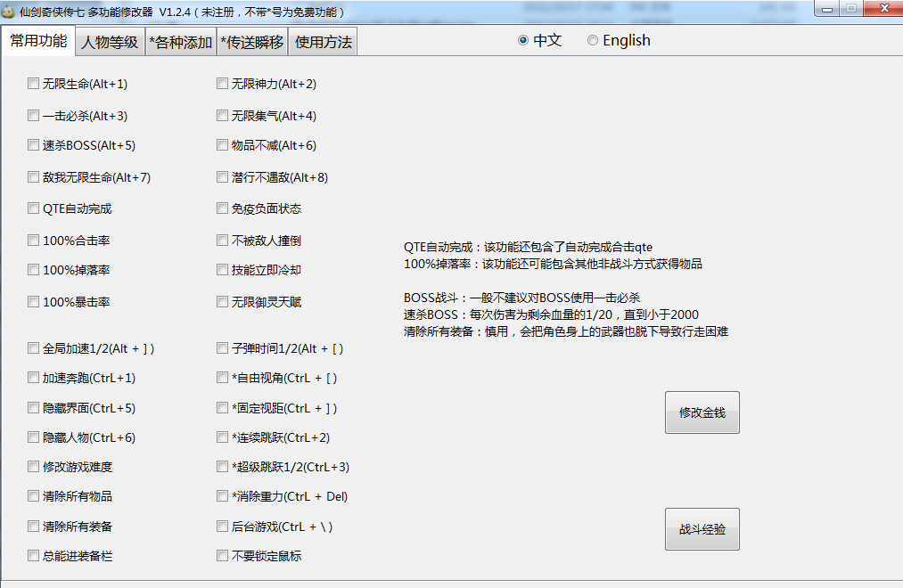Enable the 100%暴击率 checkbox

pyautogui.click(x=33, y=302)
